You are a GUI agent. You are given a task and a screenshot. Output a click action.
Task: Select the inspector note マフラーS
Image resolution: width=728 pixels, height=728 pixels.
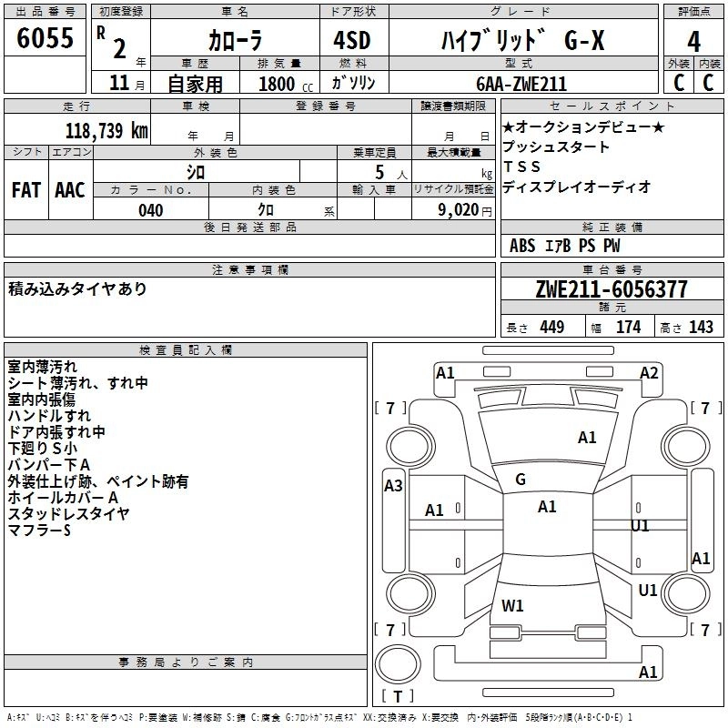[39, 531]
